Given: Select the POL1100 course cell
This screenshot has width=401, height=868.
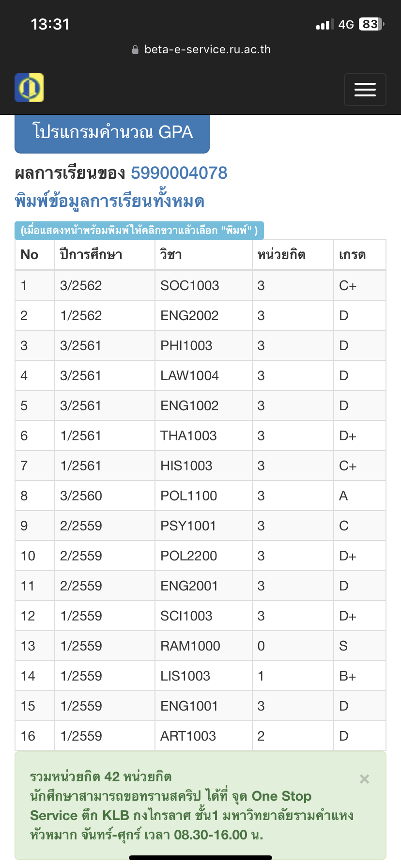Looking at the screenshot, I should click(203, 496).
